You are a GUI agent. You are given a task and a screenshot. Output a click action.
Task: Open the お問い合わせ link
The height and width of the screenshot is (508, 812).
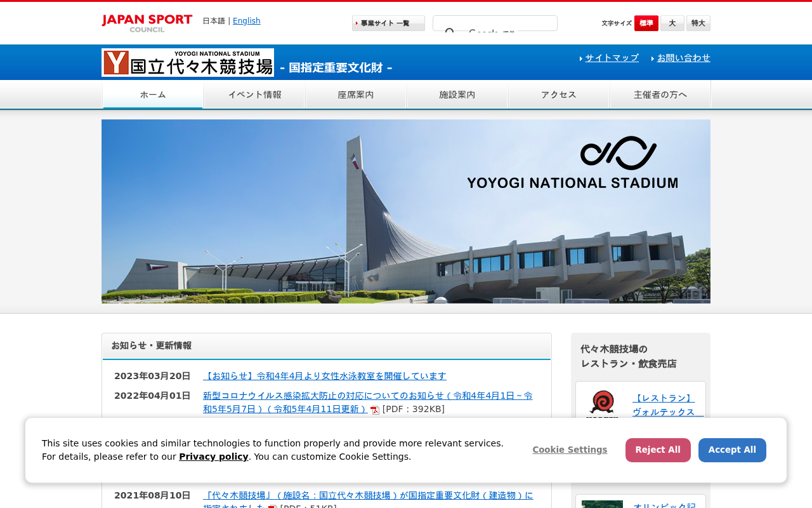(684, 58)
